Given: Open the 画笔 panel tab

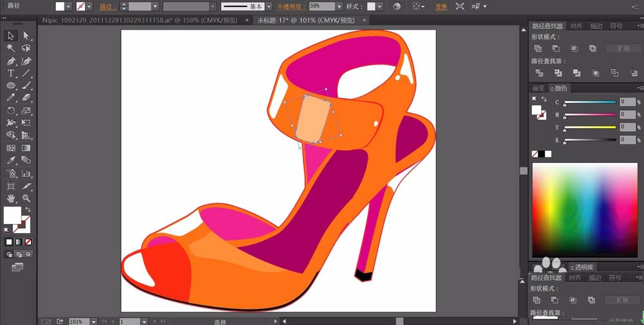Looking at the screenshot, I should point(538,88).
